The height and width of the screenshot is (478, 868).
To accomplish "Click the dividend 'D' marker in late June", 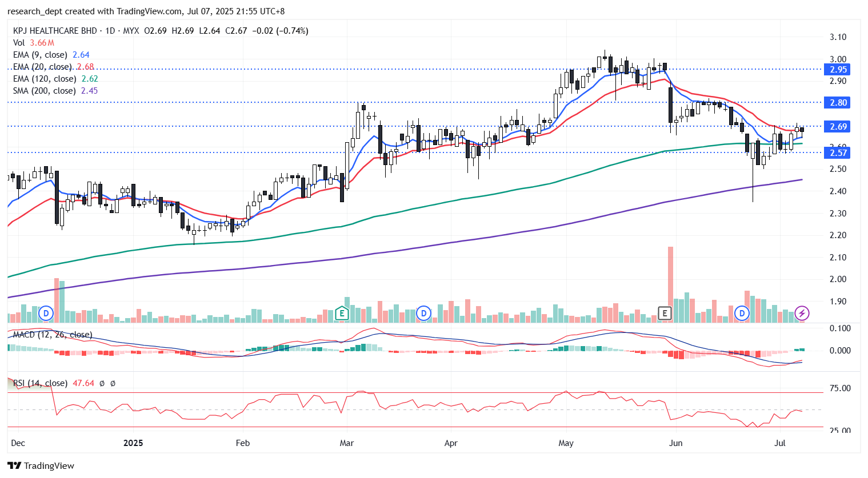I will [x=742, y=313].
